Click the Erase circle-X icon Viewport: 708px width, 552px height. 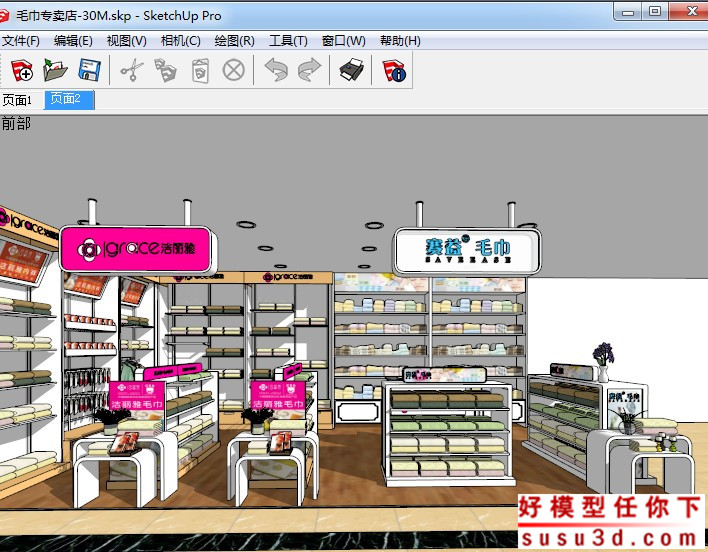click(234, 70)
